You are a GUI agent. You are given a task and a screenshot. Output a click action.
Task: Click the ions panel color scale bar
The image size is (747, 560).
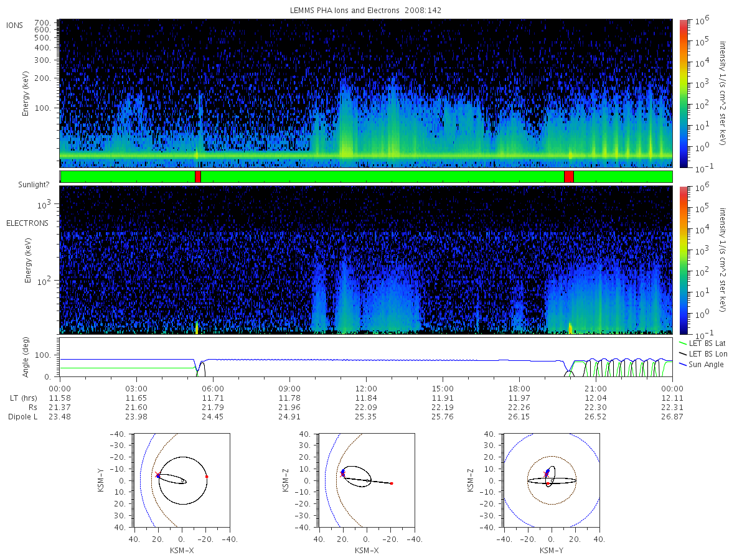coord(683,94)
